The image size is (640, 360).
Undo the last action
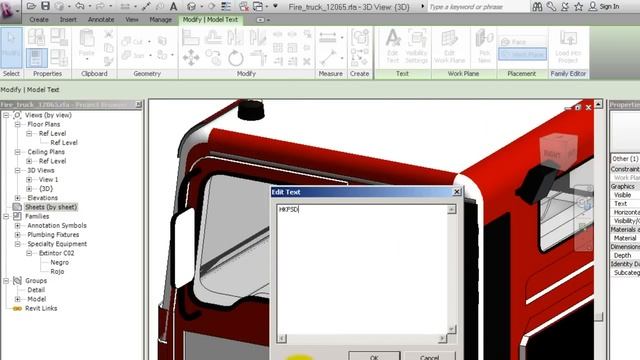[80, 6]
